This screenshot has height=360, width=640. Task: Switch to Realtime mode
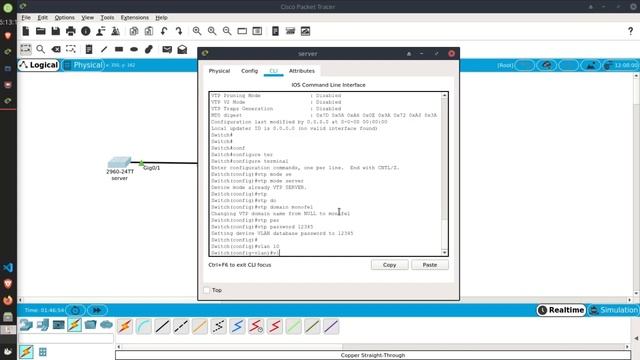[561, 310]
